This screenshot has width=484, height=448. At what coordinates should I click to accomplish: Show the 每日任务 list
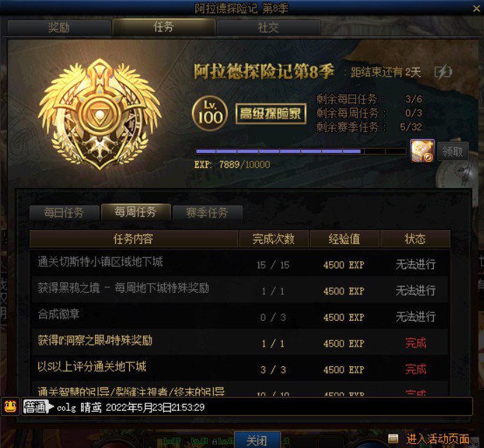pyautogui.click(x=64, y=212)
